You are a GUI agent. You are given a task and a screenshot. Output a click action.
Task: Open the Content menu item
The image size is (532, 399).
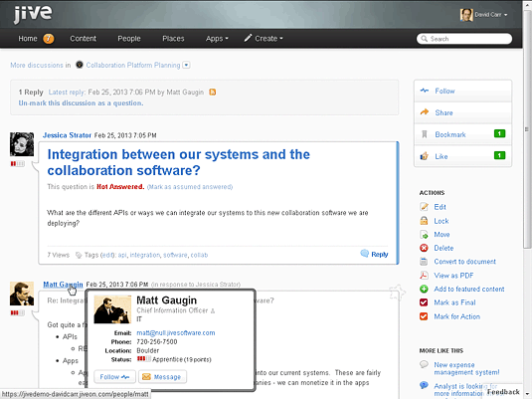click(84, 39)
